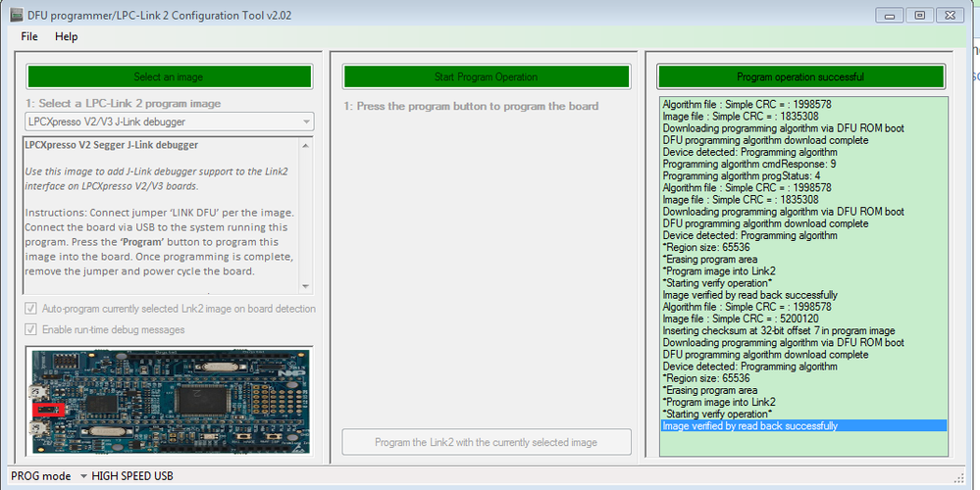
Task: Click the description scrollbar down arrow
Action: [x=306, y=286]
